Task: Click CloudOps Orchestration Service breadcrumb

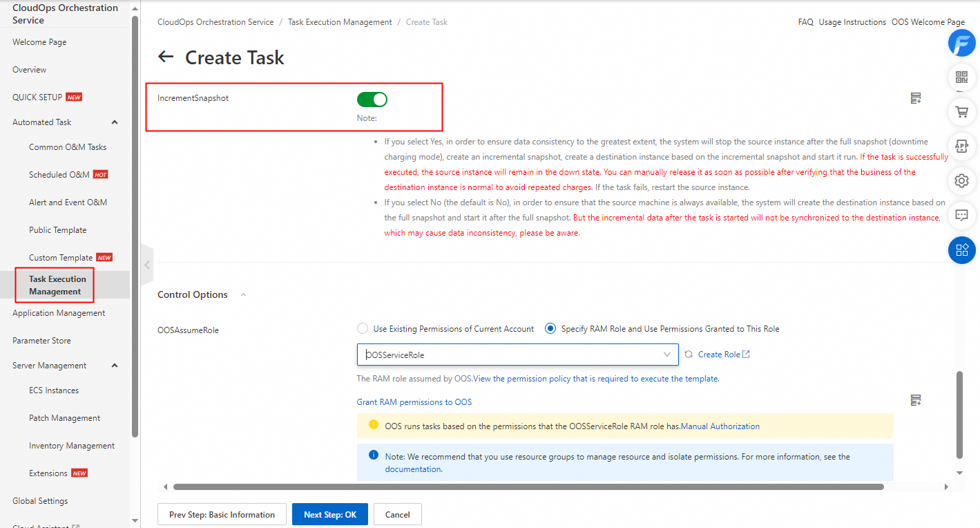Action: pos(215,22)
